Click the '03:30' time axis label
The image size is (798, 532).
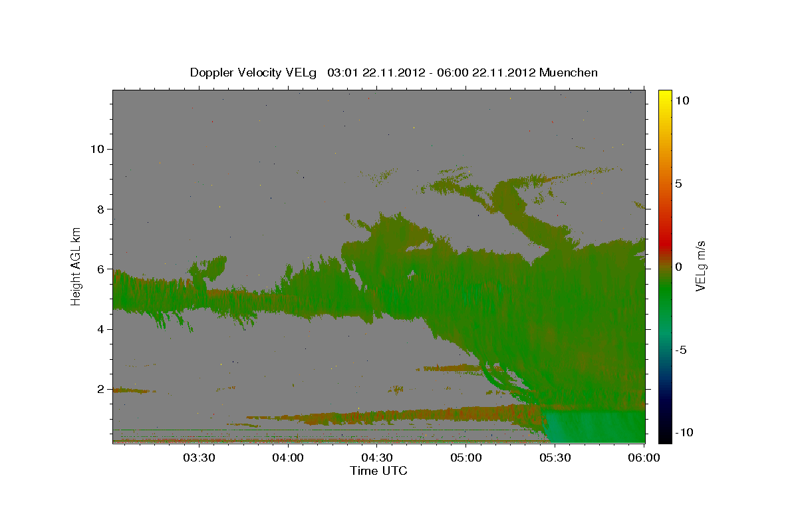198,458
